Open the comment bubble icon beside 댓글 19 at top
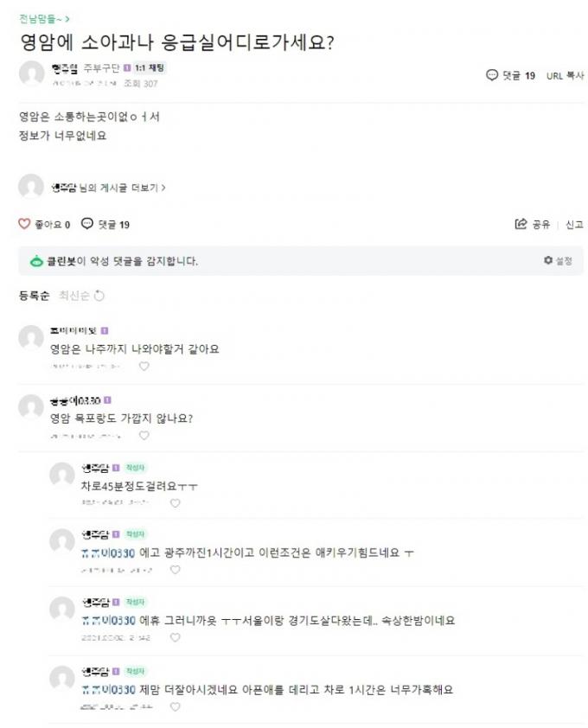The height and width of the screenshot is (728, 588). coord(491,74)
